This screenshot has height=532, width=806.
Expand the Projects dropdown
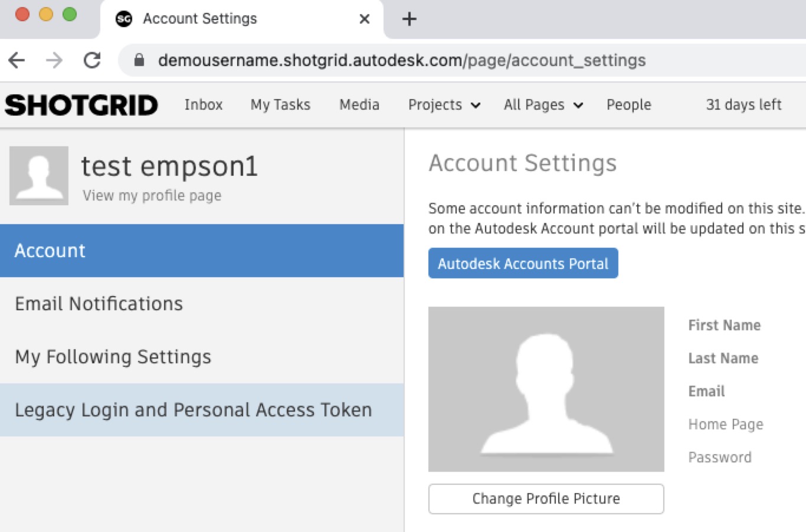pos(444,105)
